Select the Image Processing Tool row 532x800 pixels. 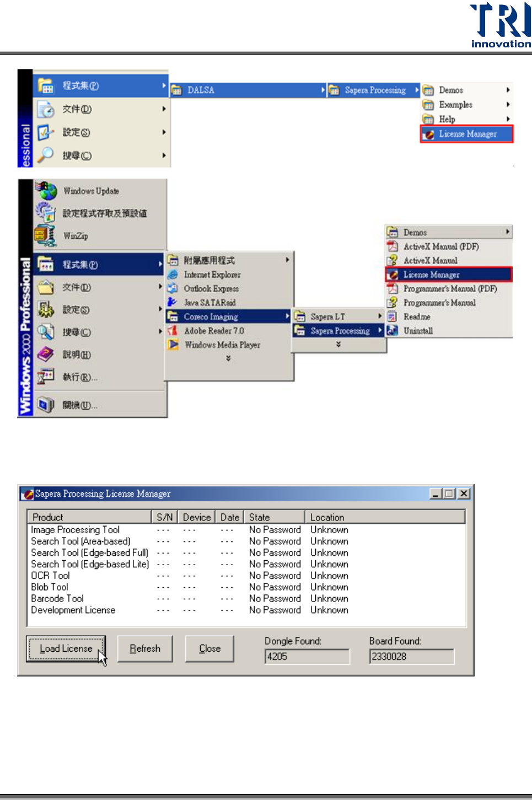pyautogui.click(x=246, y=530)
